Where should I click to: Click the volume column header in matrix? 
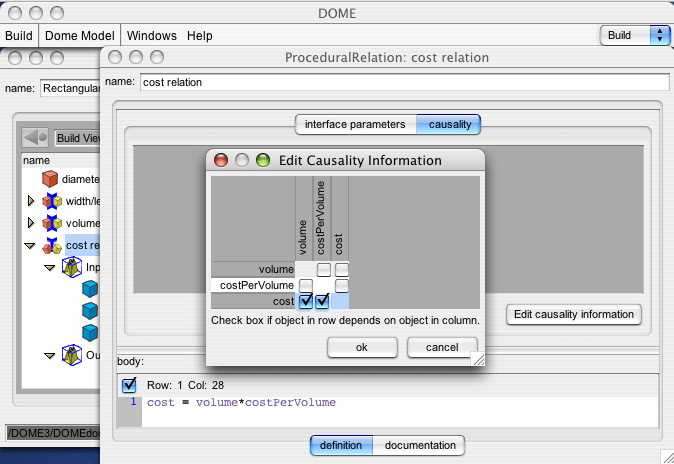click(x=303, y=218)
